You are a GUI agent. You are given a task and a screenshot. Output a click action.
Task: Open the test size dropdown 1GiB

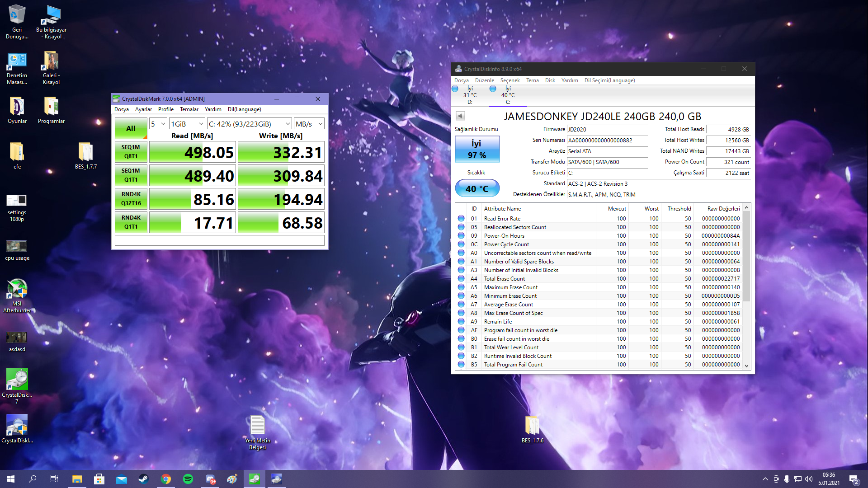tap(187, 124)
